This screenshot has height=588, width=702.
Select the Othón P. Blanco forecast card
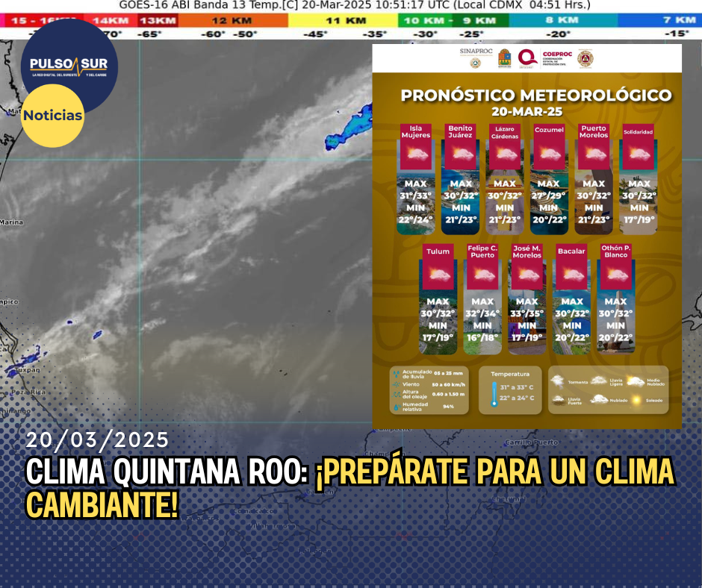[616, 298]
